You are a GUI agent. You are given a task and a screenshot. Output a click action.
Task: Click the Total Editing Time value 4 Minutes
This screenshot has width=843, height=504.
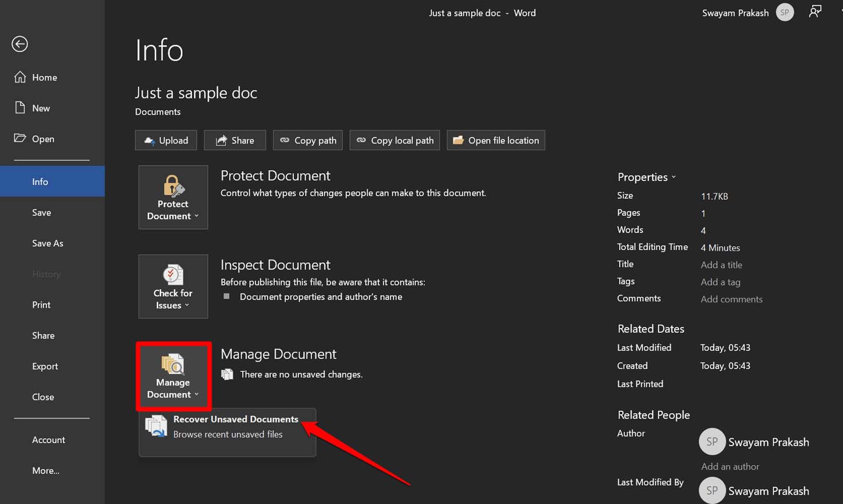click(x=720, y=247)
